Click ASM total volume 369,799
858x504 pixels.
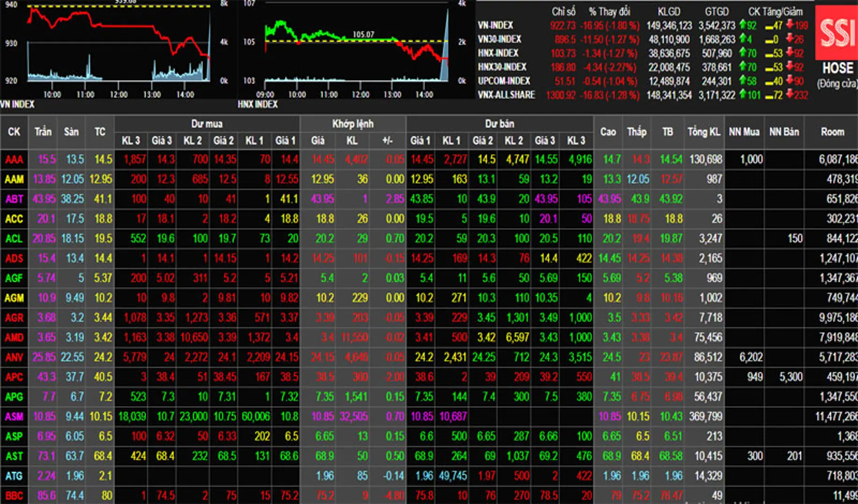coord(706,417)
